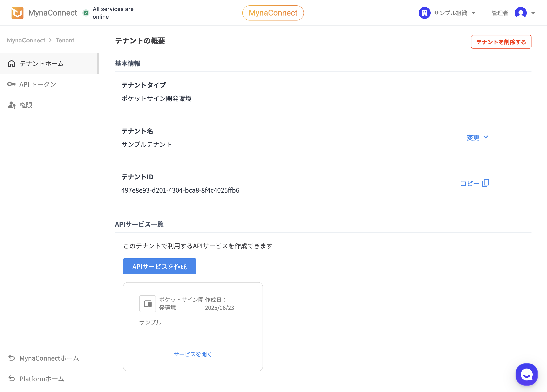Click the MynaConnect pill badge in header
Viewport: 547px width, 392px height.
(x=273, y=13)
